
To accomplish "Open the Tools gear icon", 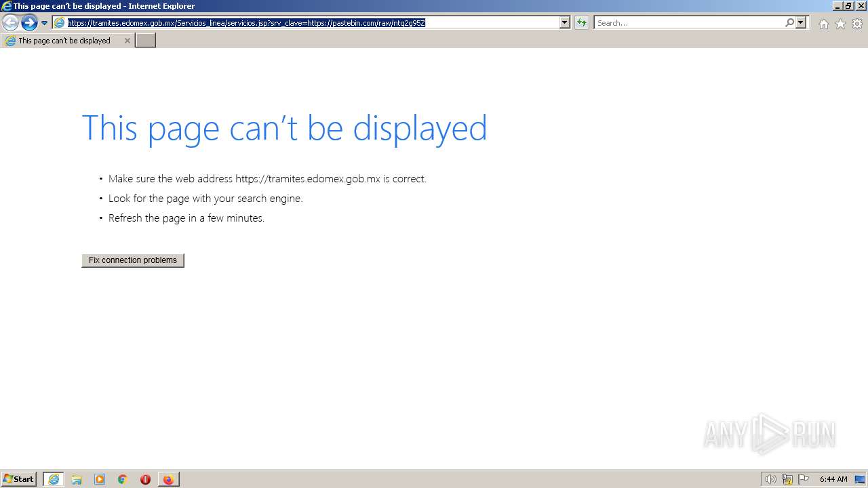I will 857,24.
